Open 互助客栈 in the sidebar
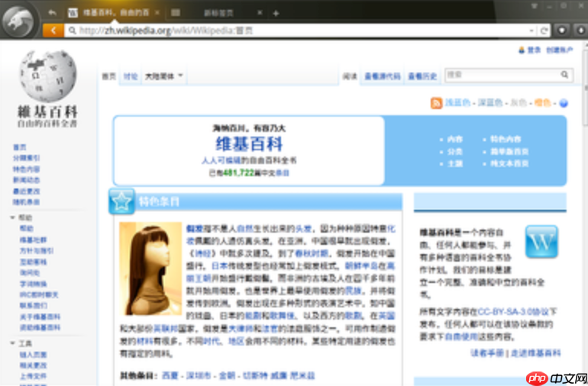Image resolution: width=588 pixels, height=386 pixels. click(33, 262)
